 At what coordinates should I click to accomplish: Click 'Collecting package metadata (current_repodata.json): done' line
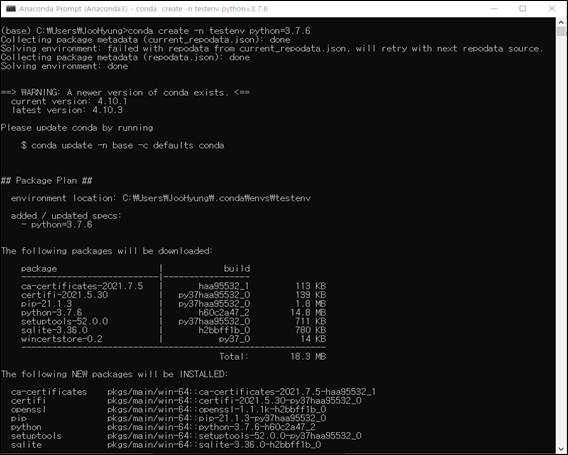[x=145, y=39]
